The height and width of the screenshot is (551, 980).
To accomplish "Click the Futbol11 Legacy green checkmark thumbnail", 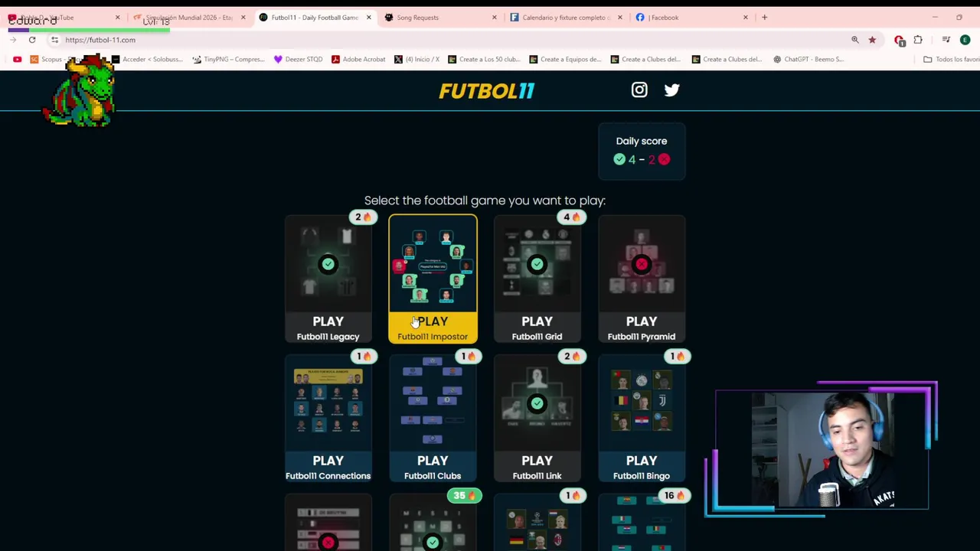I will 328,264.
